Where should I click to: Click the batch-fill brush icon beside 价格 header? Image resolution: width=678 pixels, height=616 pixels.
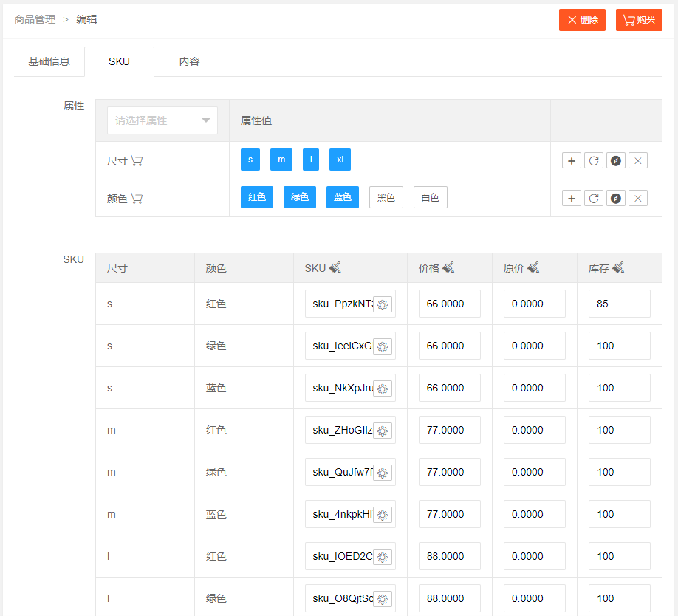448,268
